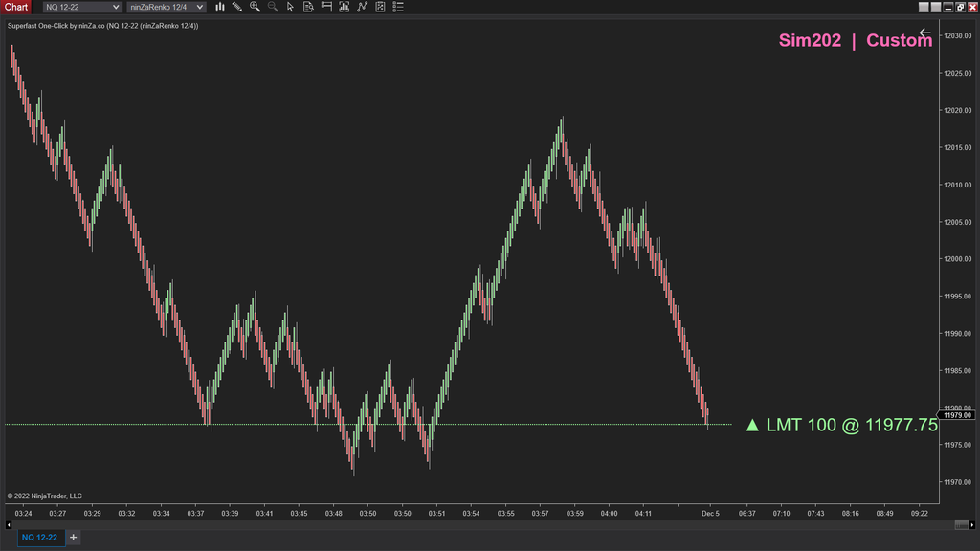The image size is (980, 551).
Task: Select the Cursor pointer tool
Action: (291, 7)
